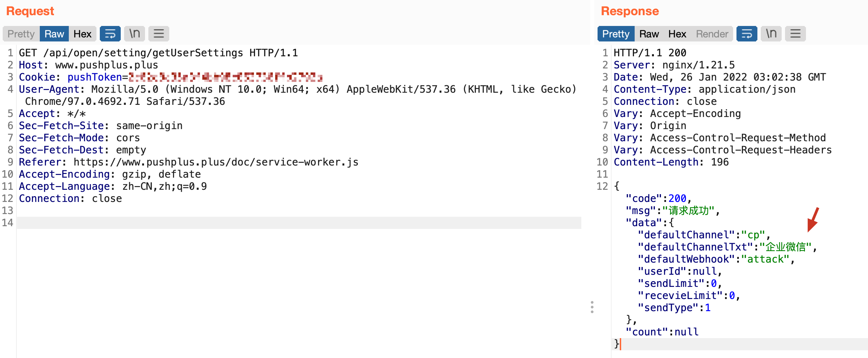The height and width of the screenshot is (358, 868).
Task: Click the "recevieLimit":0 field
Action: [689, 296]
